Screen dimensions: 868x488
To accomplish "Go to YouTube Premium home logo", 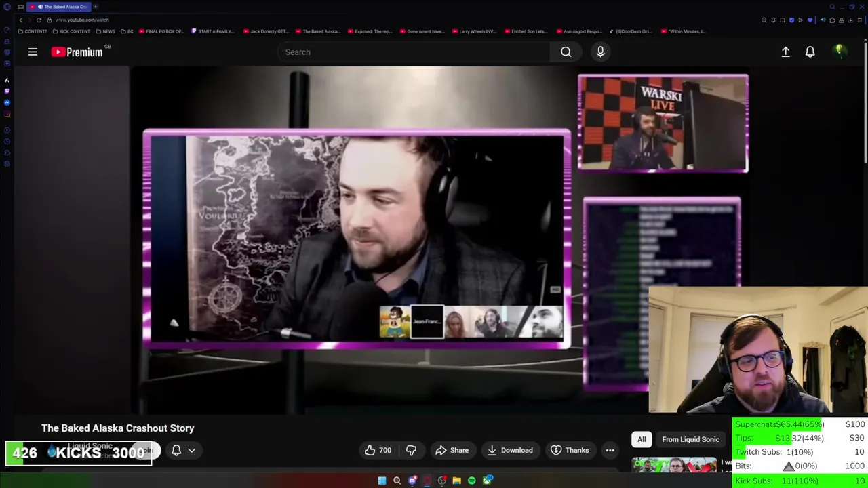I will 77,52.
